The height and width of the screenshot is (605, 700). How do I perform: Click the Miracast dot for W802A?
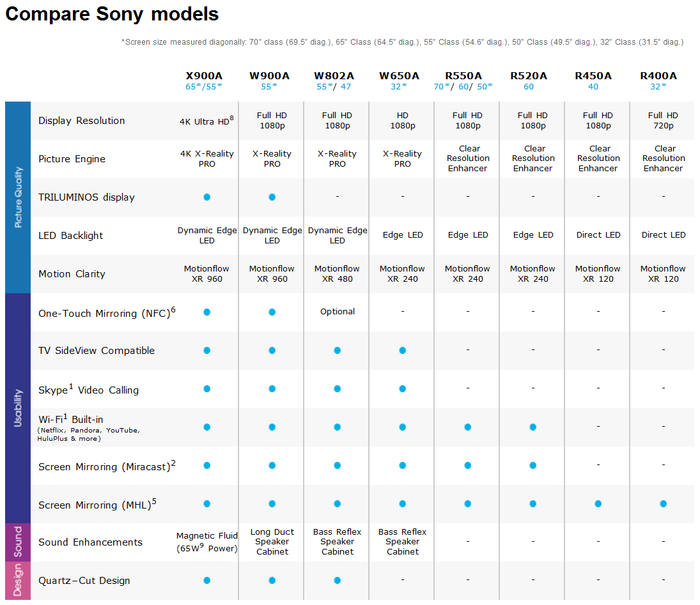pos(337,465)
